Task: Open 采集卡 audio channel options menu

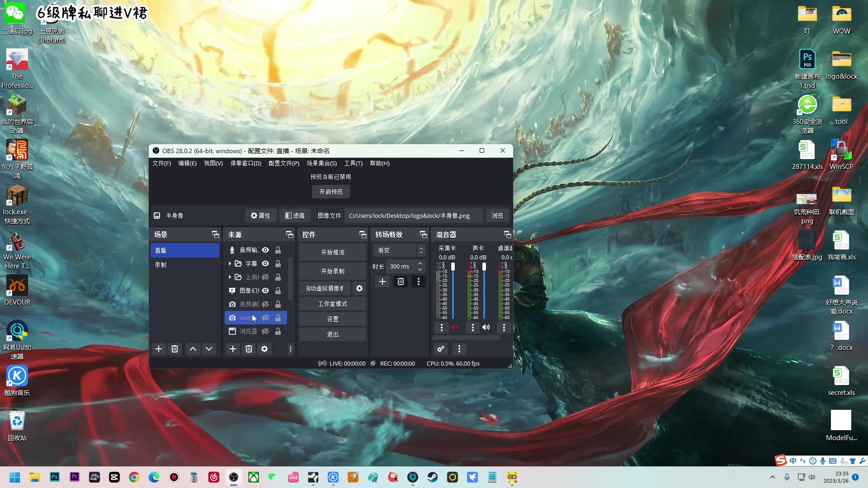Action: click(x=442, y=327)
